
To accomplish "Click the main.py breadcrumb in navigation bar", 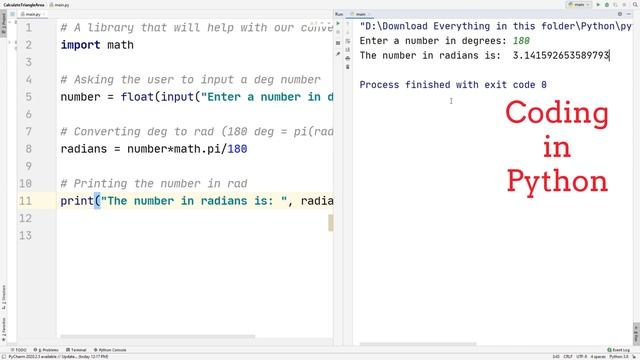I will click(x=60, y=5).
